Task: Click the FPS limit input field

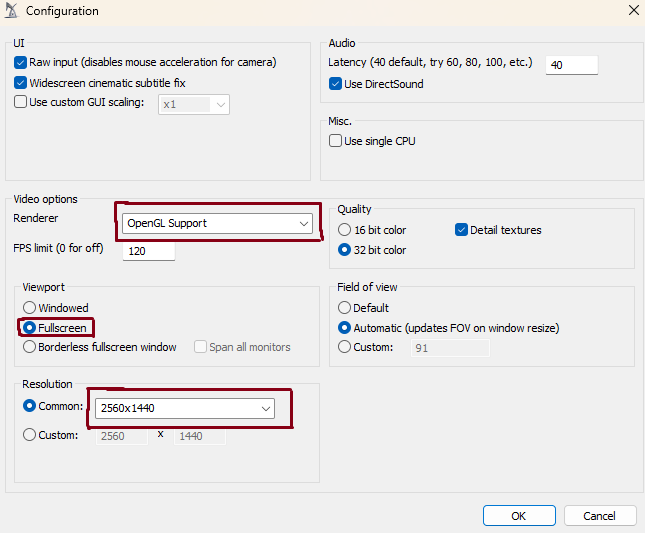Action: pos(149,251)
